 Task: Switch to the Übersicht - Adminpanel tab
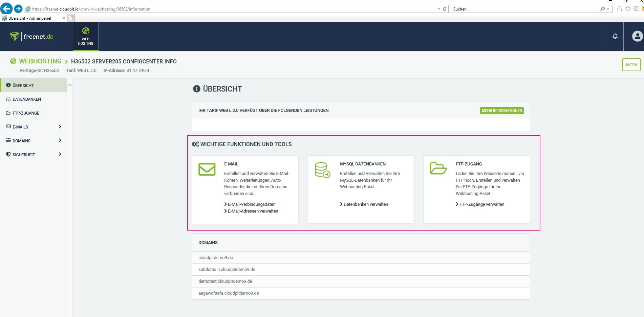(30, 18)
